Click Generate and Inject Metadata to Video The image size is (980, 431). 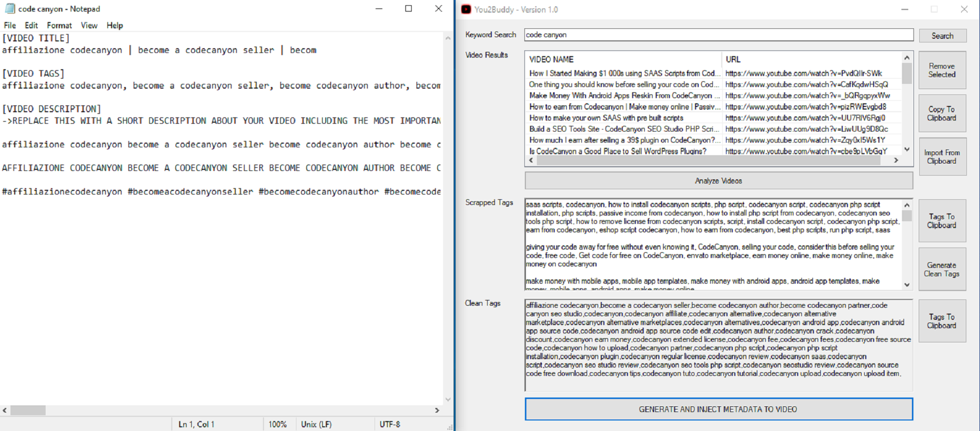pos(719,410)
